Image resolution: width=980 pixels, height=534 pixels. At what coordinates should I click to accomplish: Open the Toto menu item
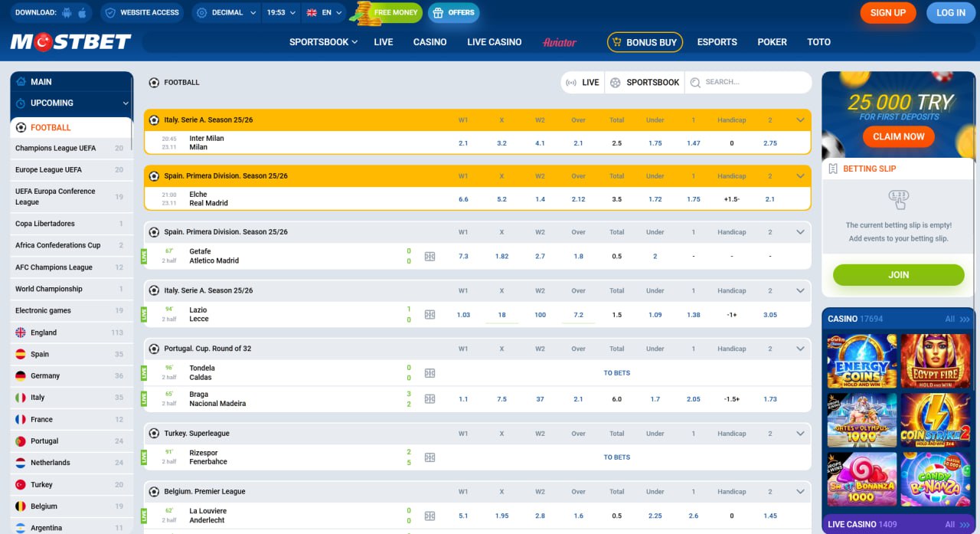[x=818, y=42]
